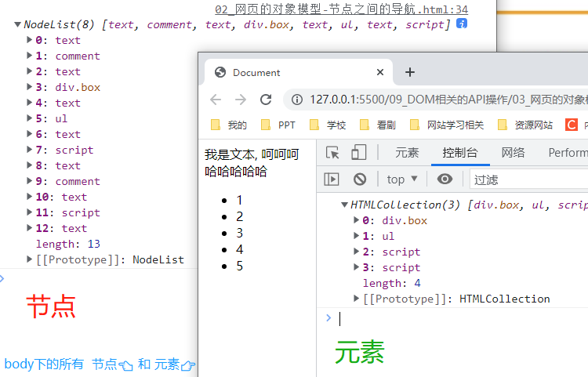Image resolution: width=588 pixels, height=377 pixels.
Task: Click list item 5 in page
Action: 239,266
